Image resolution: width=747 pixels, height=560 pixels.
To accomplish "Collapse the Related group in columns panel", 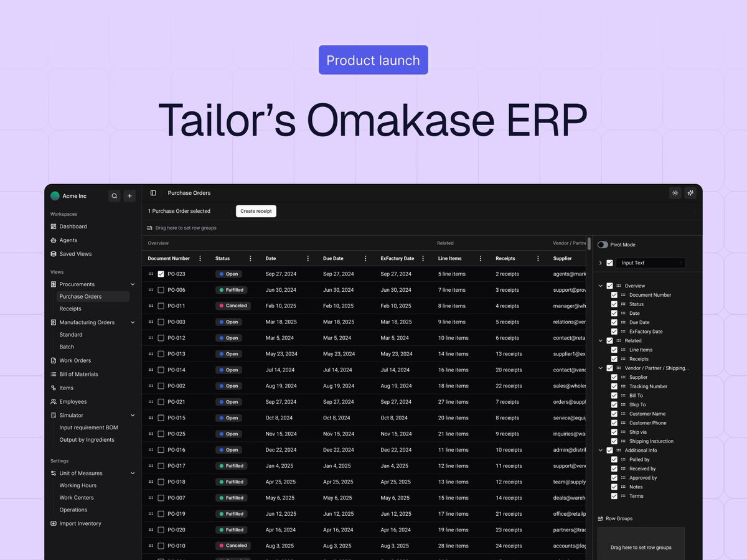I will point(601,340).
